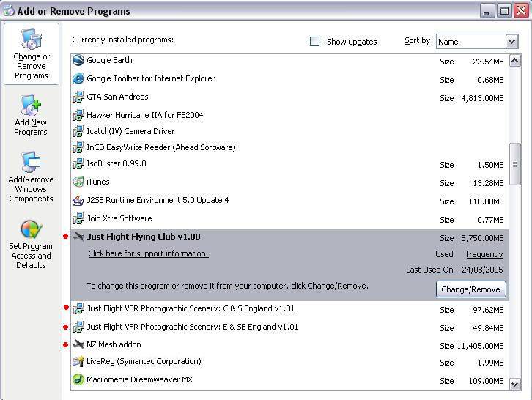
Task: Select the Google Earth entry
Action: coord(289,61)
